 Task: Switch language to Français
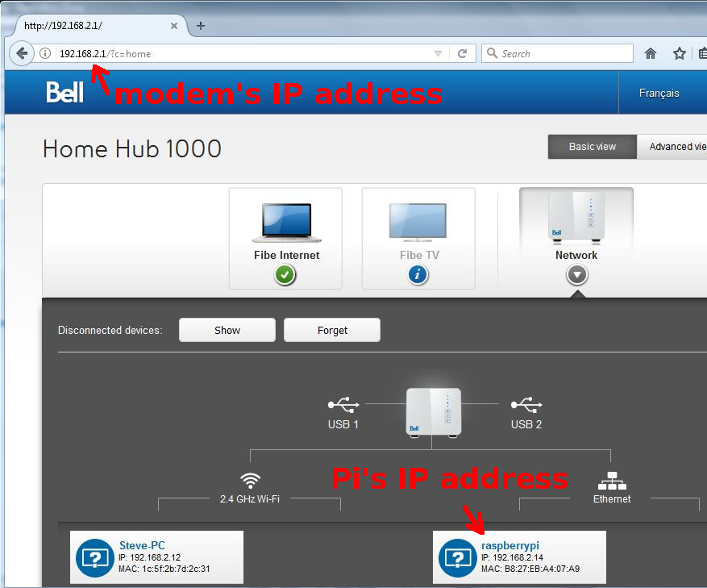point(659,94)
